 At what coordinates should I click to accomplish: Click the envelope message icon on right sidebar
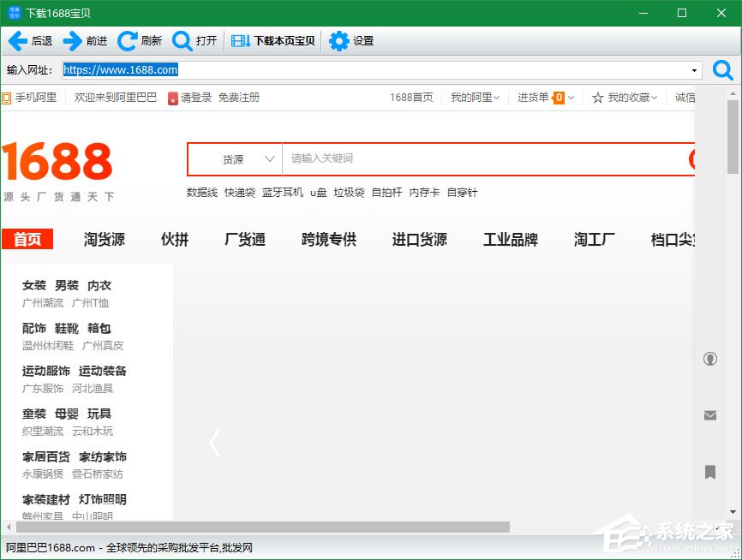(x=710, y=415)
